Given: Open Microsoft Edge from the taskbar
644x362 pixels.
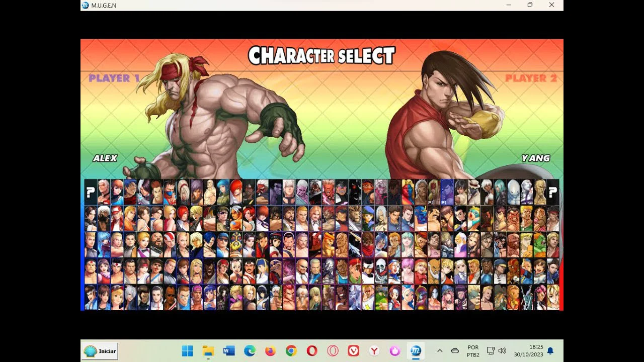Looking at the screenshot, I should tap(250, 351).
